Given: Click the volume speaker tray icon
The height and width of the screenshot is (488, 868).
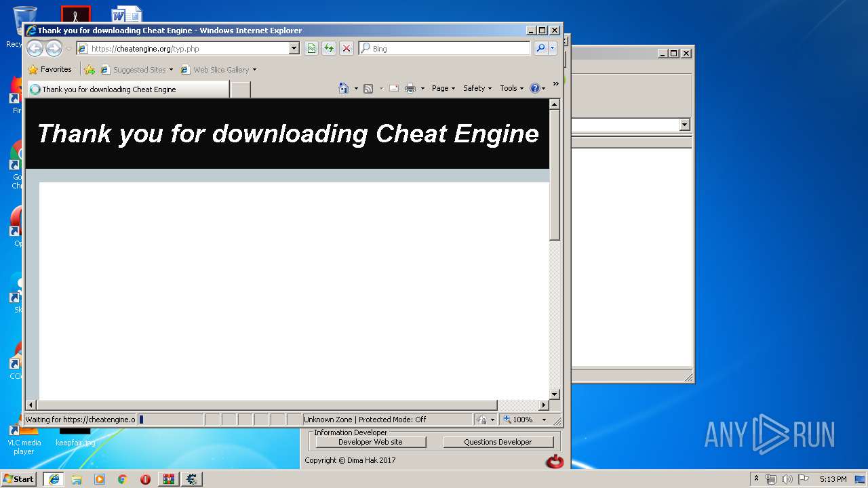Looking at the screenshot, I should (x=787, y=479).
